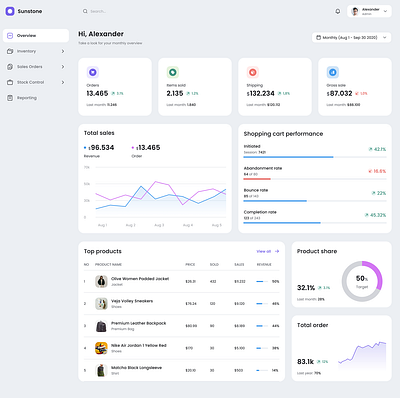Open the Monthly date range dropdown
Image resolution: width=400 pixels, height=398 pixels.
tap(351, 37)
